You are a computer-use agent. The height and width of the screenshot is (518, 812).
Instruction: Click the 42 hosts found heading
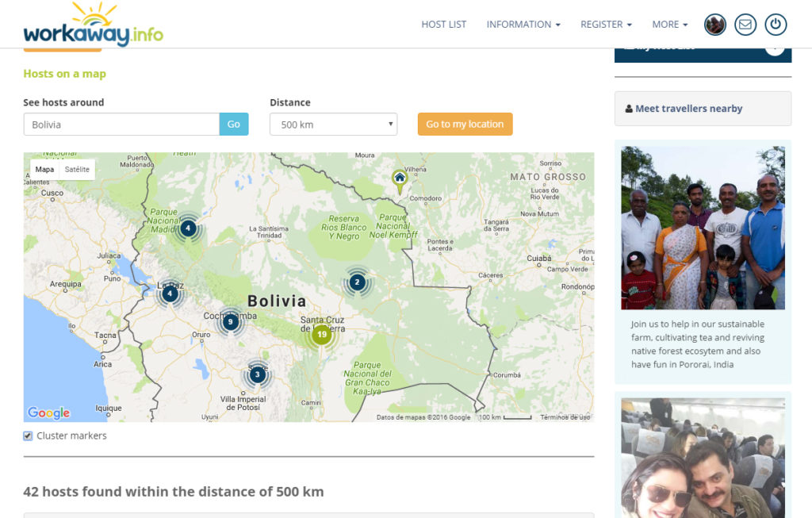174,492
